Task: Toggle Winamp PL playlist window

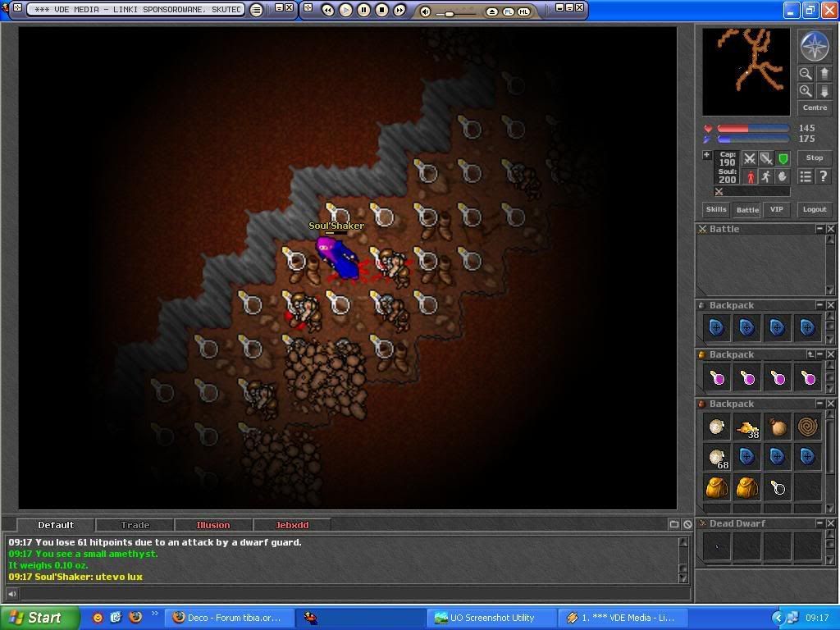Action: click(x=508, y=11)
